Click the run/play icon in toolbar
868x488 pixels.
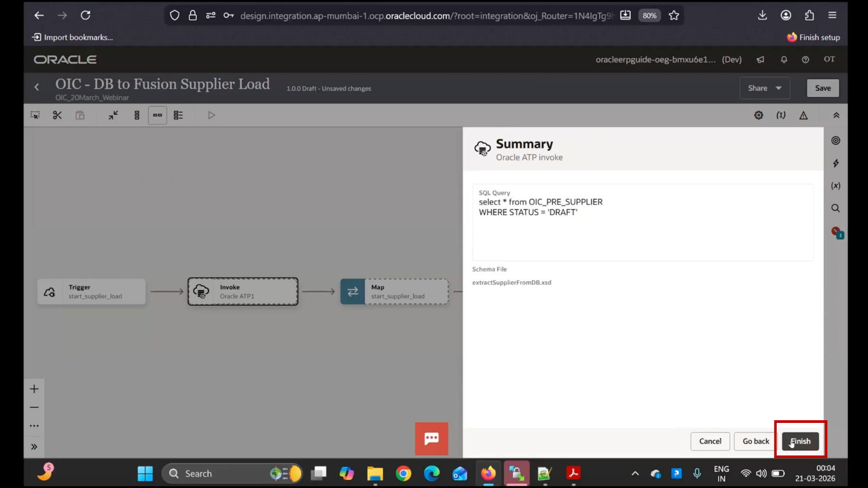pyautogui.click(x=211, y=115)
